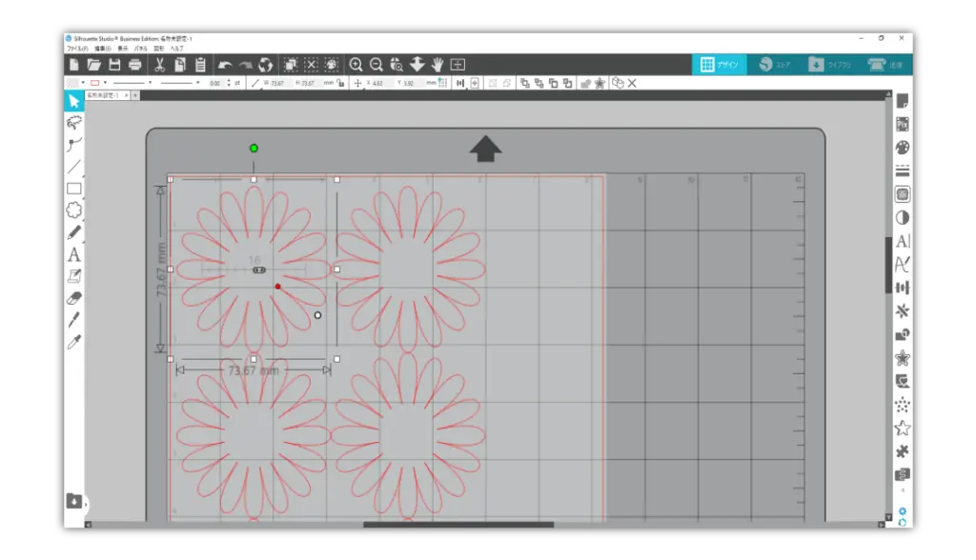Switch to the ライブラリ tab
Screen dimensions: 976x560
point(827,65)
